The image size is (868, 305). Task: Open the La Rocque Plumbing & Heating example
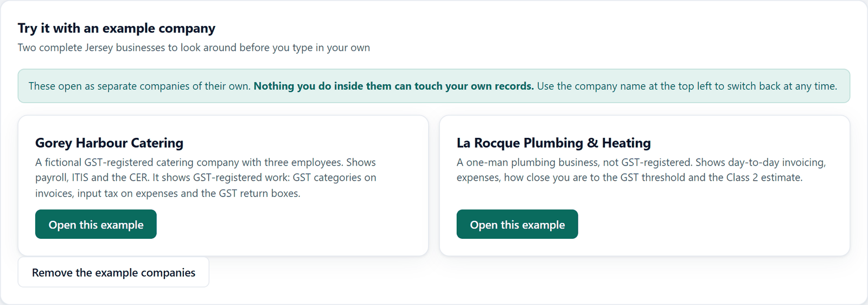click(x=517, y=224)
